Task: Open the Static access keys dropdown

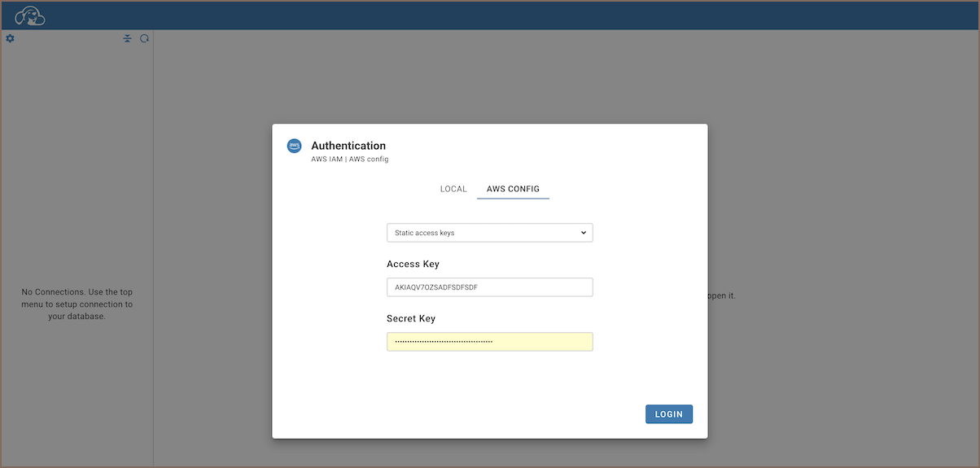Action: (489, 233)
